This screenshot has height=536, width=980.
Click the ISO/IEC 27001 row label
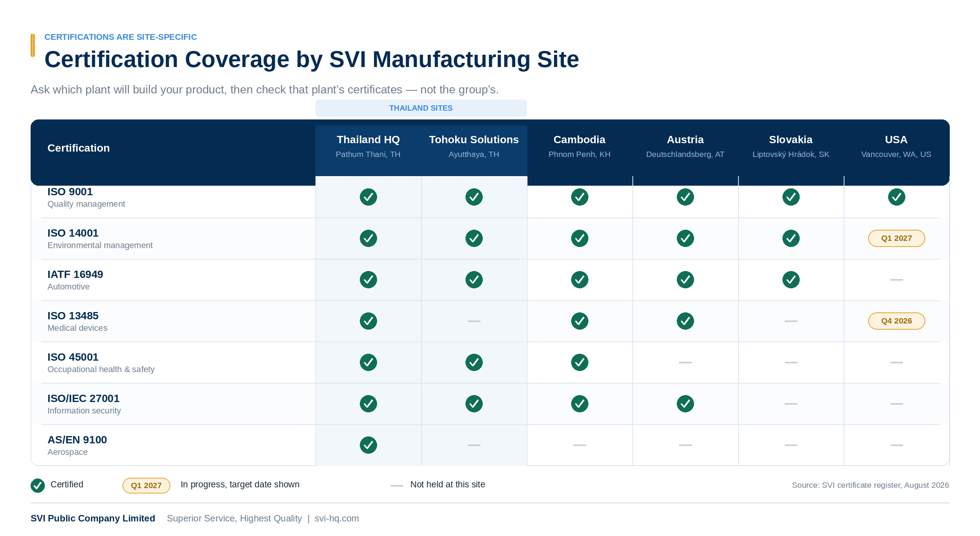coord(83,399)
